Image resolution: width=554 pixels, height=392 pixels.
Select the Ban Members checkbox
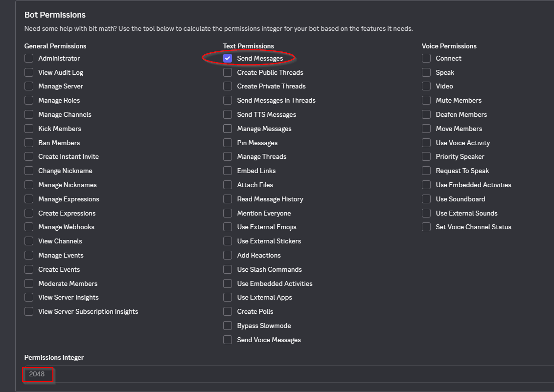tap(29, 143)
